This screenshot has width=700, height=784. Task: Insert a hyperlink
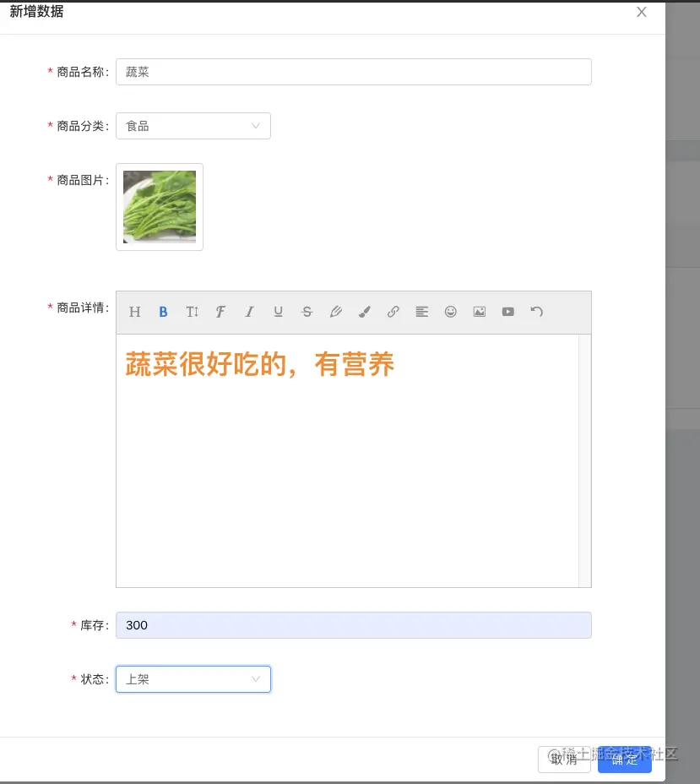(393, 312)
